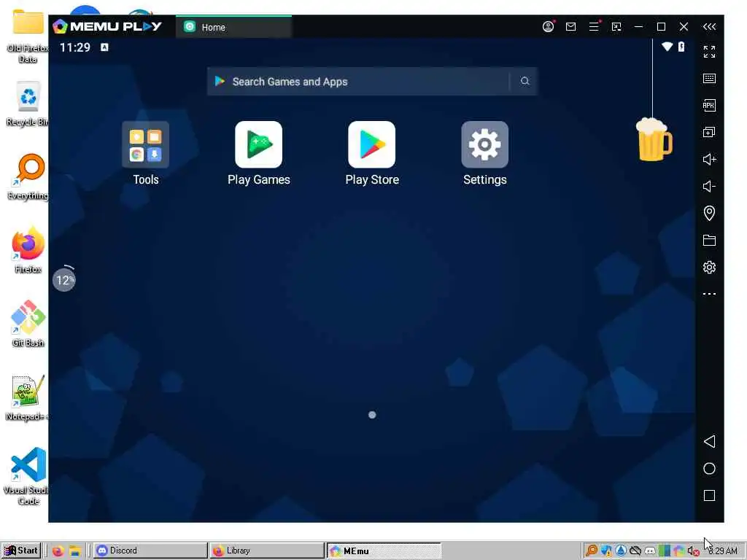Show more sidebar tools with ellipsis
The image size is (747, 560).
point(709,294)
